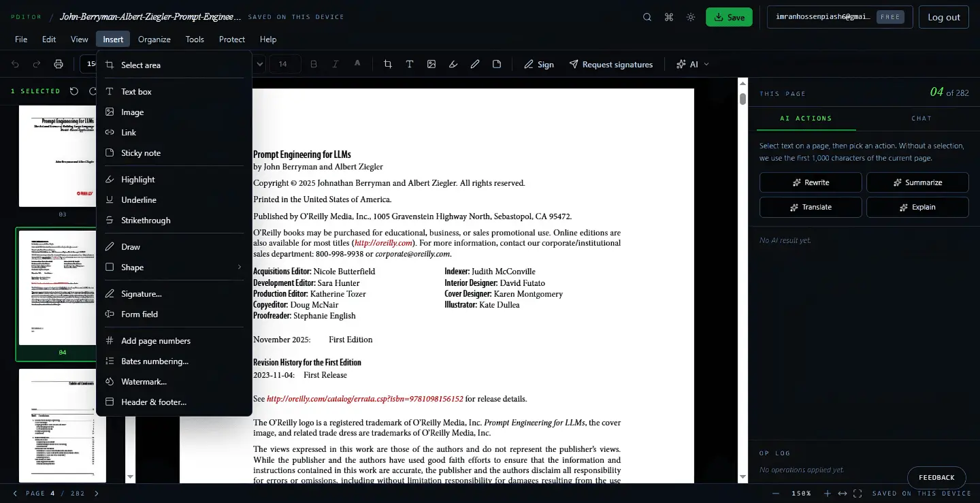
Task: Choose Select area from Insert menu
Action: (174, 65)
